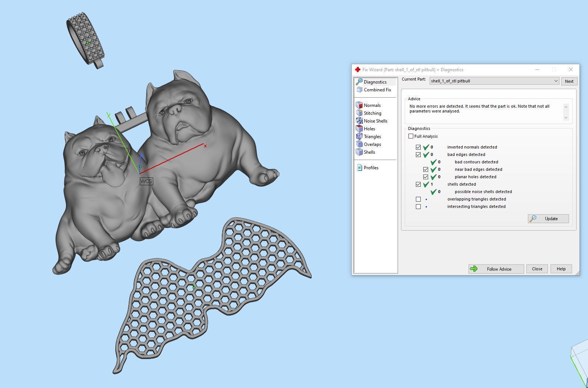Click green checkmark beside inverted normals detected
This screenshot has height=388, width=588.
426,147
